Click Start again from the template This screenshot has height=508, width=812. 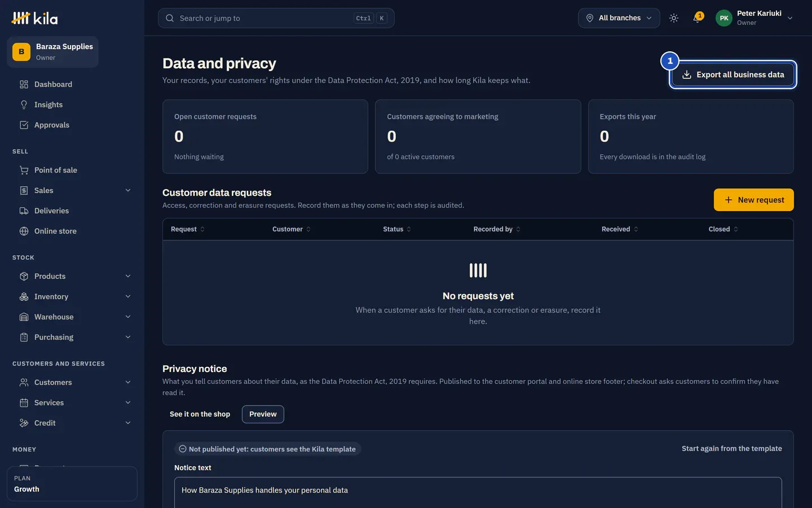pyautogui.click(x=731, y=449)
